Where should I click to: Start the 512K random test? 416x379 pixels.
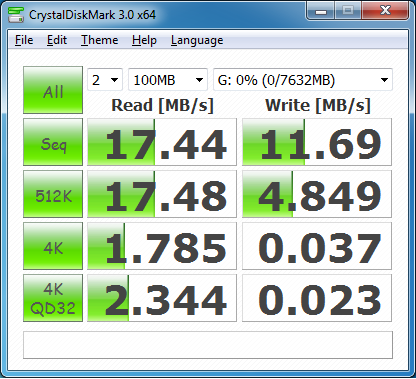(53, 194)
